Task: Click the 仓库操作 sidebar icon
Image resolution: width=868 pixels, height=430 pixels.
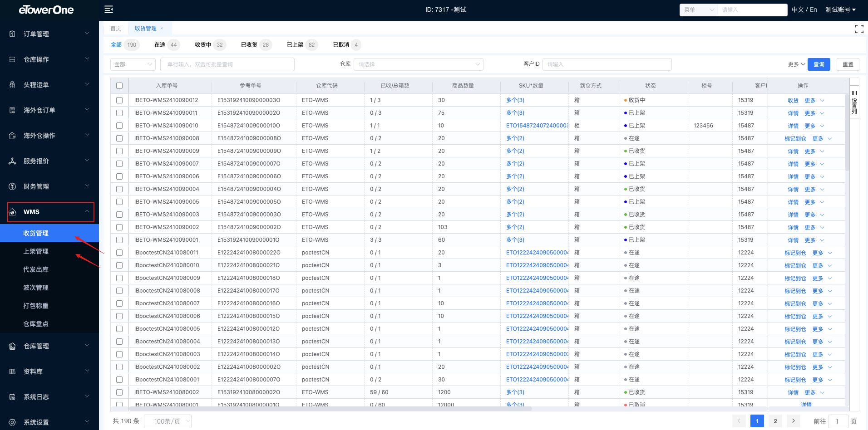Action: coord(13,59)
